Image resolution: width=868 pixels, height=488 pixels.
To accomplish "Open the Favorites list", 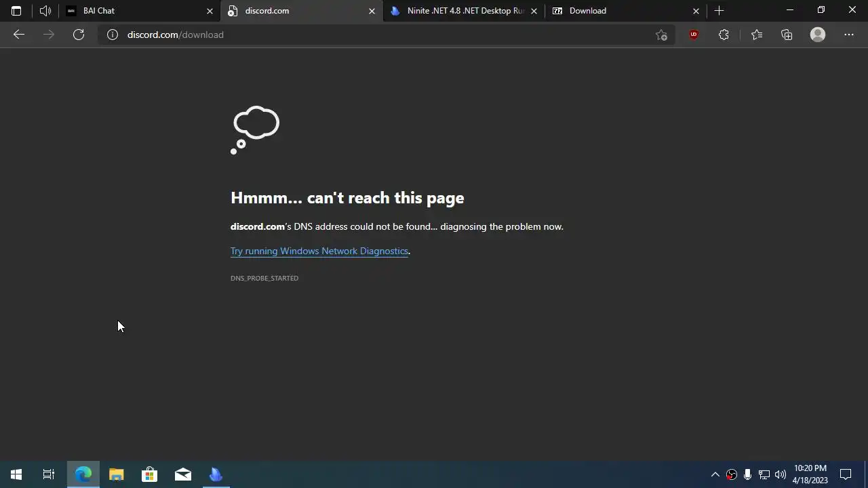I will click(757, 35).
